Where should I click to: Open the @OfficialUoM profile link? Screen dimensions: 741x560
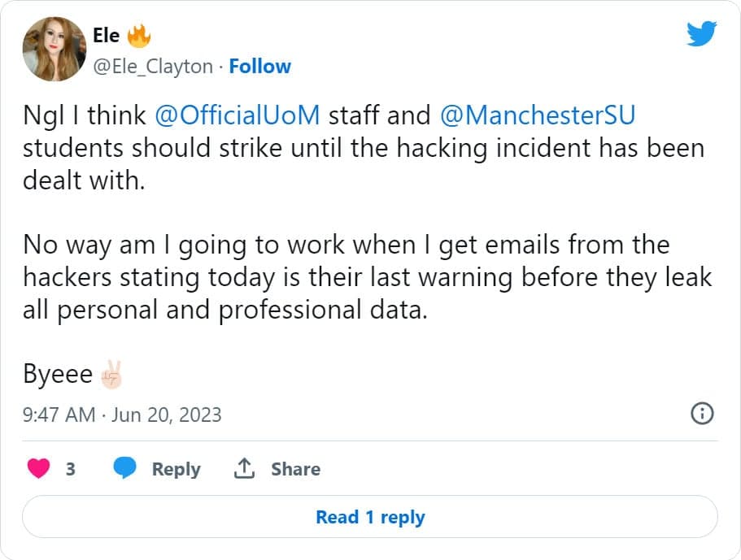pyautogui.click(x=238, y=115)
